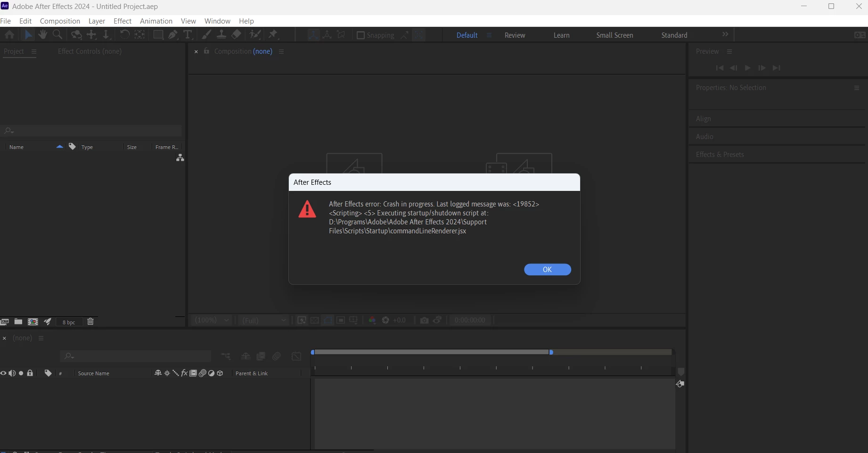Click the 8 bpc color depth button
The width and height of the screenshot is (868, 453).
[69, 322]
